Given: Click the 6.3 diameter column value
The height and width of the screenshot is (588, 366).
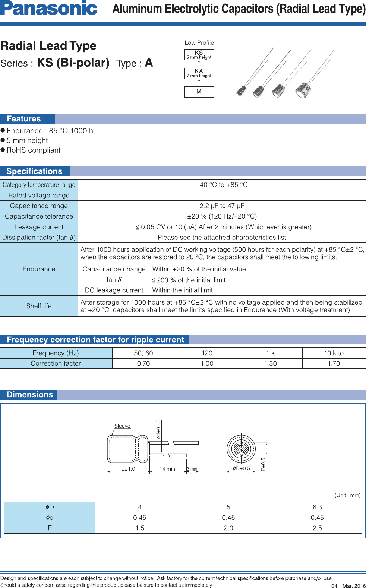Looking at the screenshot, I should pos(317,507).
